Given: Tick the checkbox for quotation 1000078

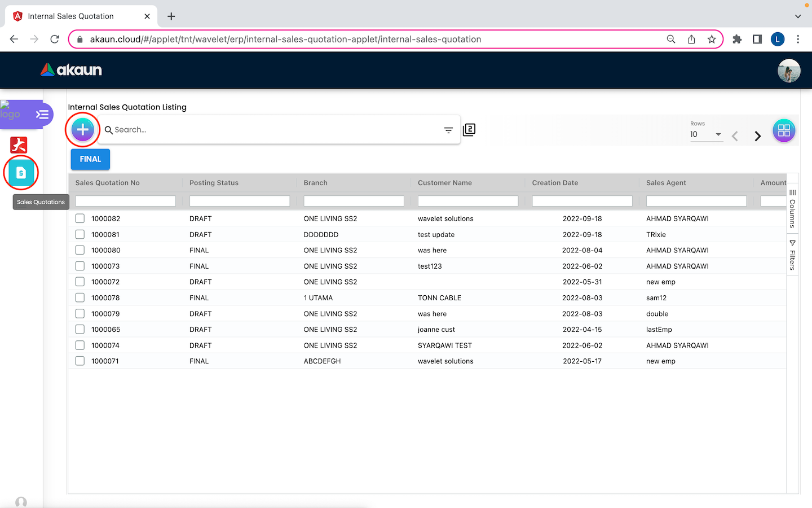Looking at the screenshot, I should [80, 297].
